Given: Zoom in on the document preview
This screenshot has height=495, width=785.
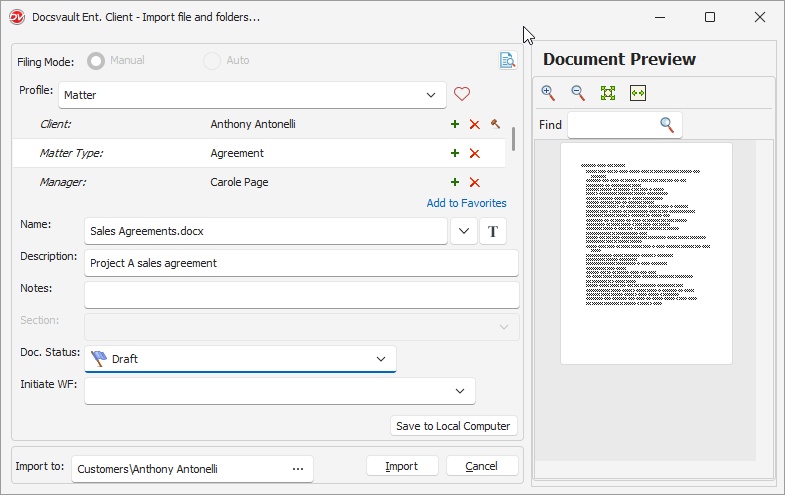Looking at the screenshot, I should pyautogui.click(x=548, y=93).
